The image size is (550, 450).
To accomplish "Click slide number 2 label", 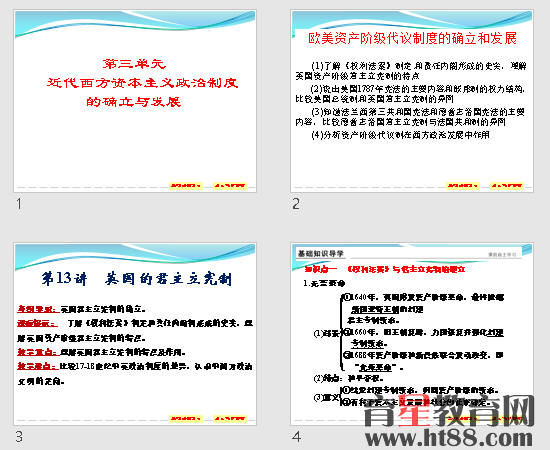I will coord(296,204).
